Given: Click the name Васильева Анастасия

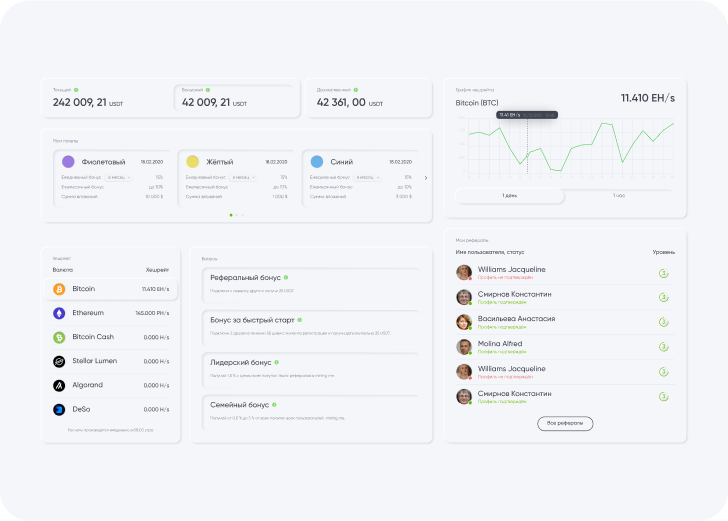Looking at the screenshot, I should [x=516, y=319].
